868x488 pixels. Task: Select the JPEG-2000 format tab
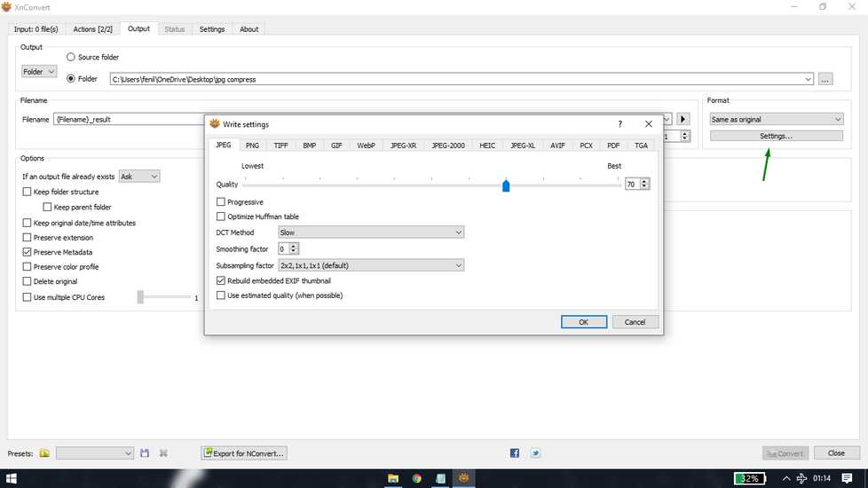[448, 146]
